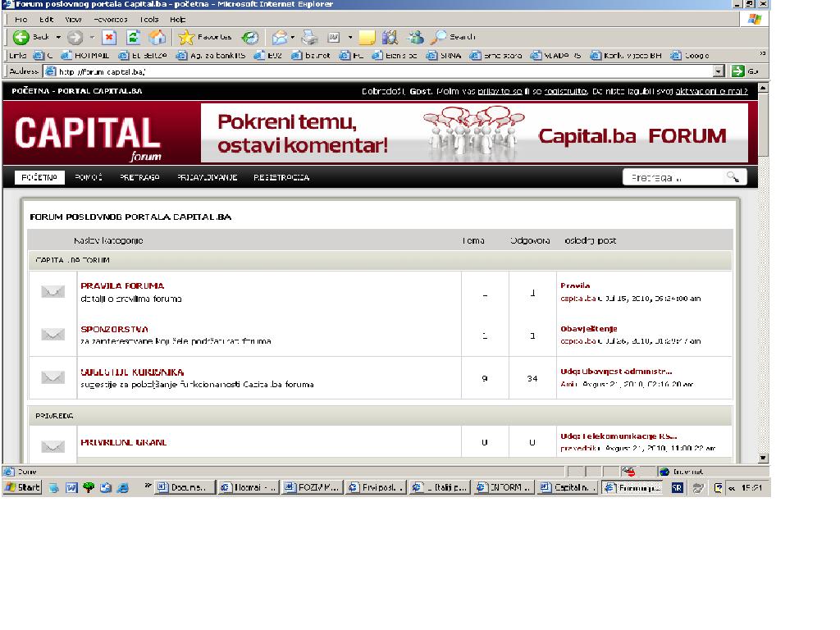Viewport: 840px width, 630px height.
Task: Open PRAVILA FORUMA category link
Action: [122, 285]
